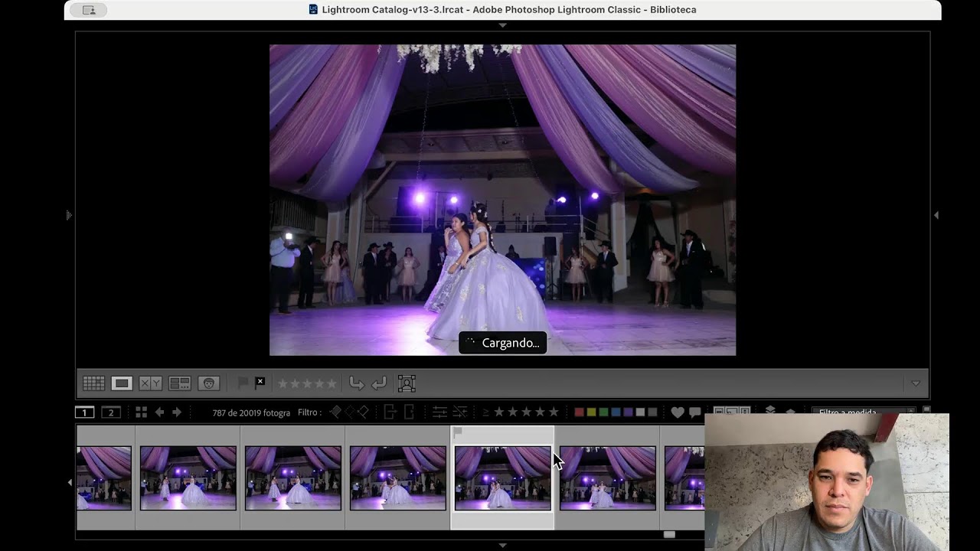Open Compare view with the XY icon
The image size is (980, 551).
[150, 383]
